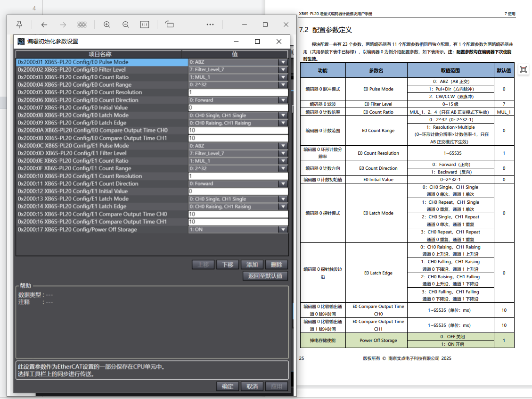Click the actual size 1:1 icon

(145, 25)
